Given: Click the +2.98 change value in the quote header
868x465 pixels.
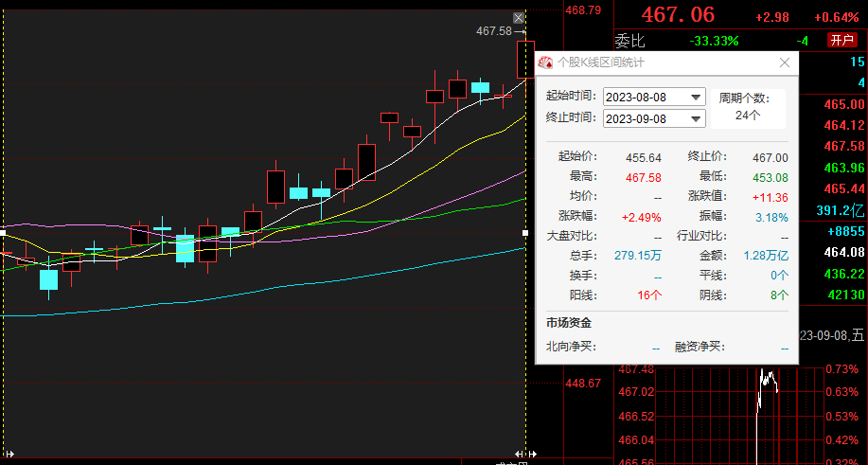Looking at the screenshot, I should tap(772, 17).
